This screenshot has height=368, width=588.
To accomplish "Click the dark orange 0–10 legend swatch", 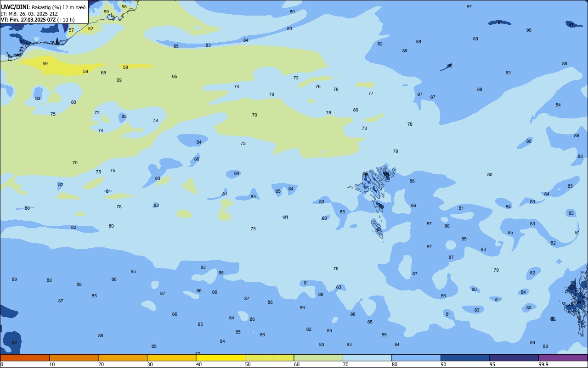I will pyautogui.click(x=25, y=357).
